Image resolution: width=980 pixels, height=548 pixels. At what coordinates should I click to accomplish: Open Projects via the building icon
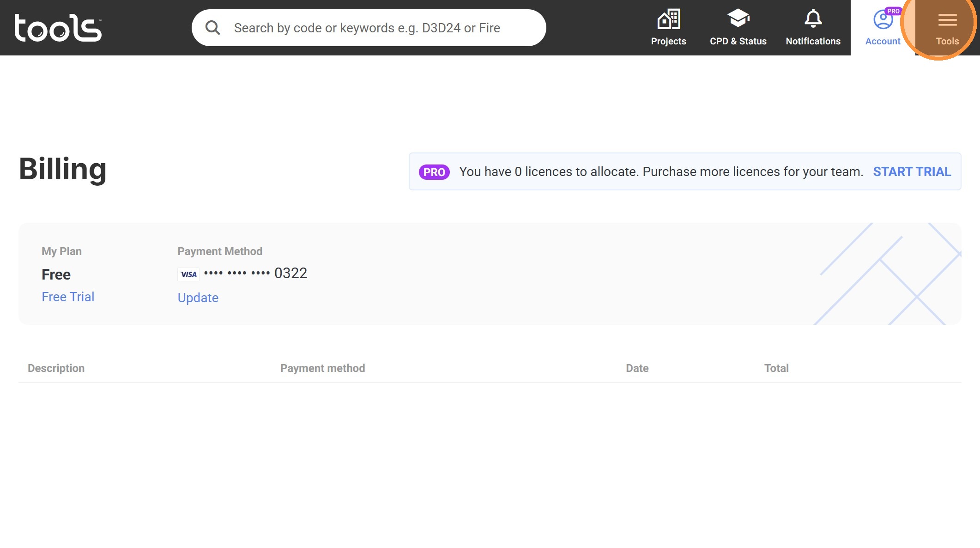tap(668, 19)
